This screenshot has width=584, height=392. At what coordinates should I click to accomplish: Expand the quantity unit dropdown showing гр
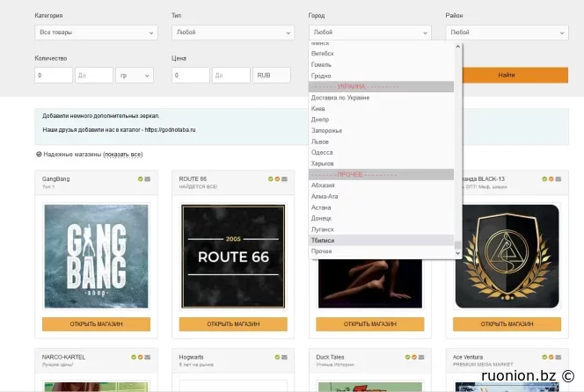135,76
